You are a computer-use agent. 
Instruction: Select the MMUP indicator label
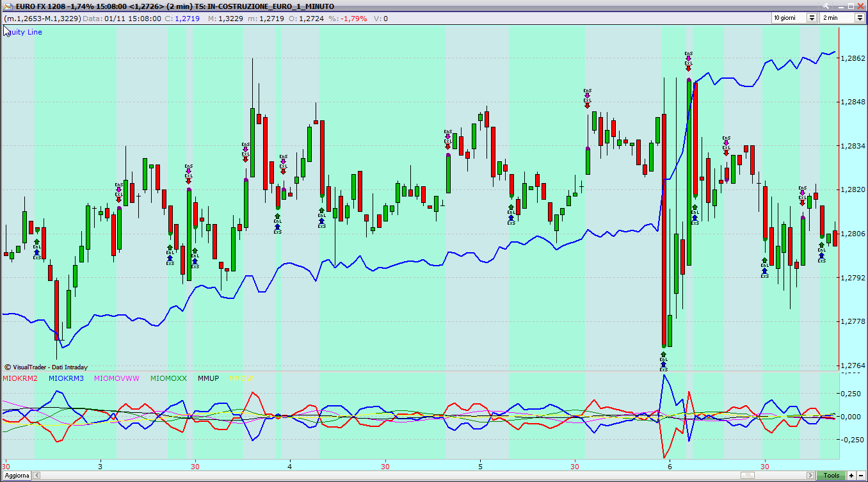[x=208, y=378]
